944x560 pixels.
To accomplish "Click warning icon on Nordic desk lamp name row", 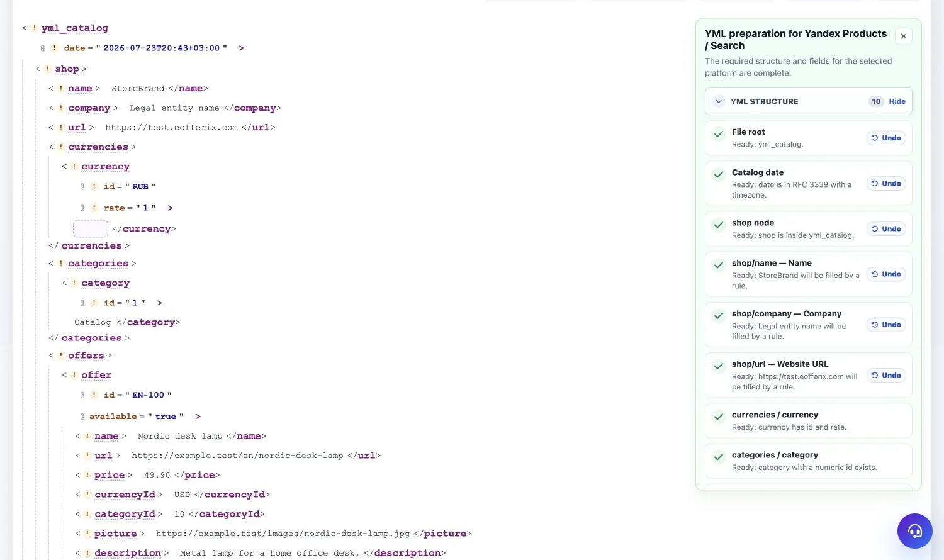I will pyautogui.click(x=87, y=435).
